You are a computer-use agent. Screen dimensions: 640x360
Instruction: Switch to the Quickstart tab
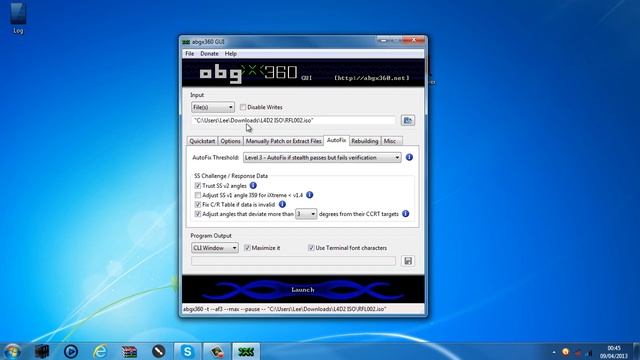coord(202,141)
